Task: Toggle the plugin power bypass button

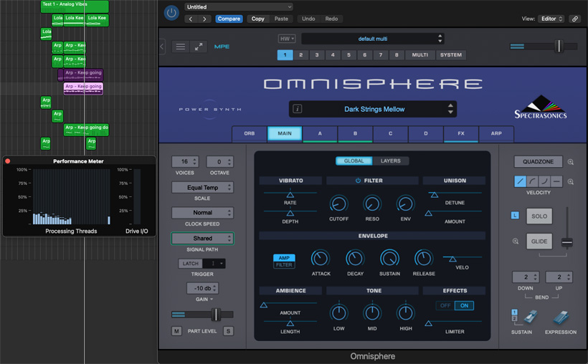Action: click(x=171, y=13)
